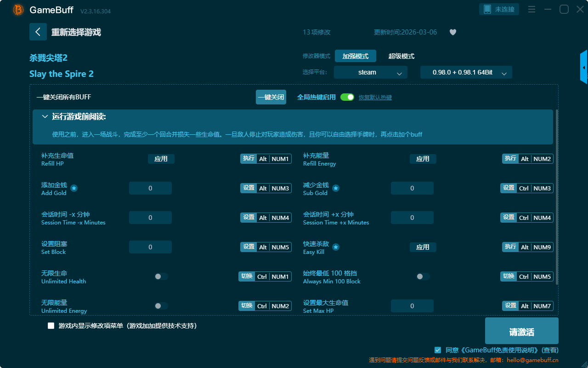Toggle Unlimited Health switch

[x=161, y=276]
